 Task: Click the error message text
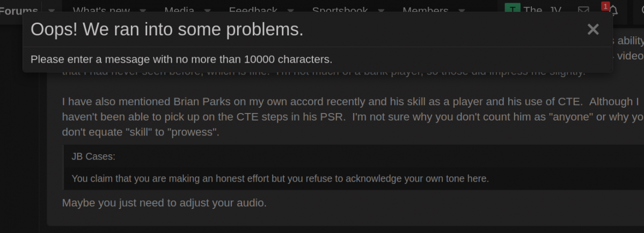click(x=181, y=59)
